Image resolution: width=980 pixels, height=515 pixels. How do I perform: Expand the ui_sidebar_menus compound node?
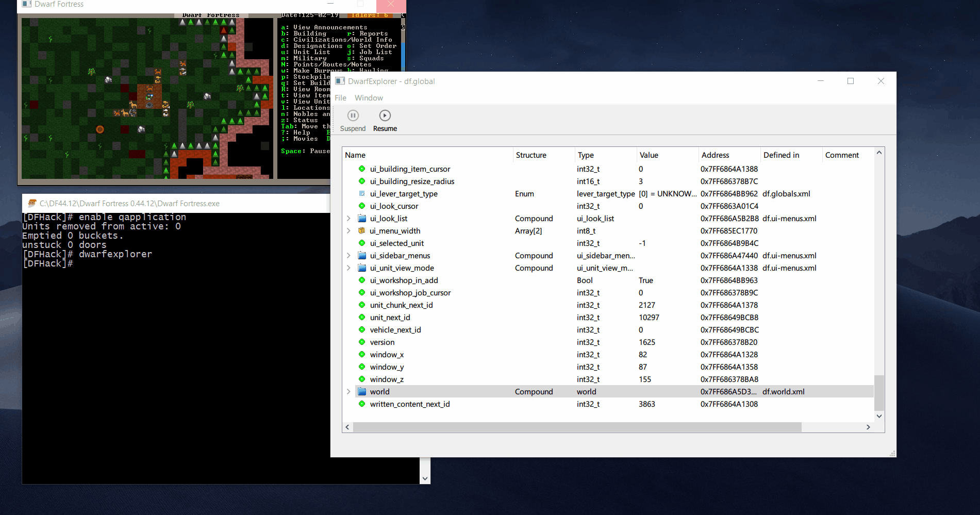348,256
